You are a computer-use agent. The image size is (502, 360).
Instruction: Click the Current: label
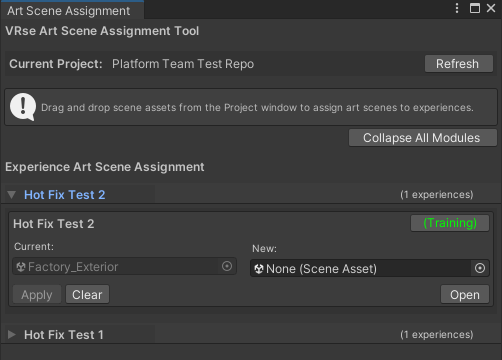tap(34, 247)
